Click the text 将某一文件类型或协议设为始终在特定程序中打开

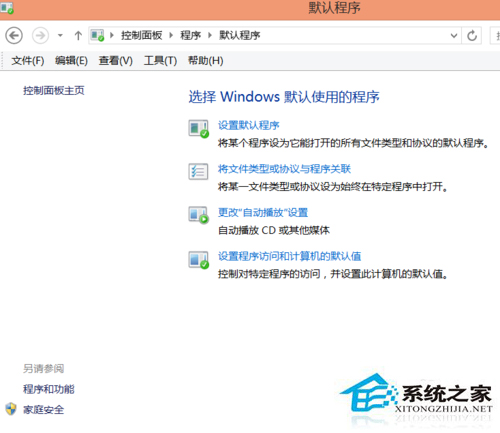330,187
